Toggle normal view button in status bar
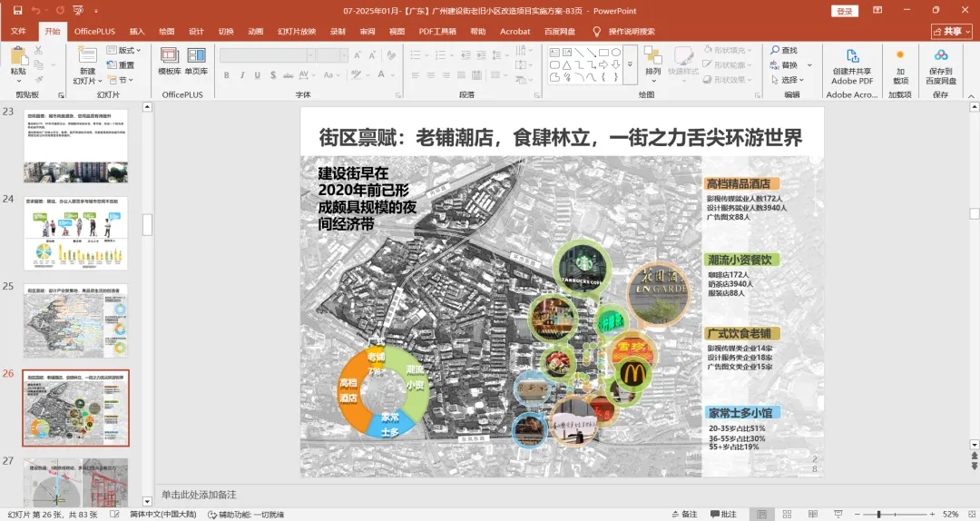The image size is (980, 521). (761, 514)
